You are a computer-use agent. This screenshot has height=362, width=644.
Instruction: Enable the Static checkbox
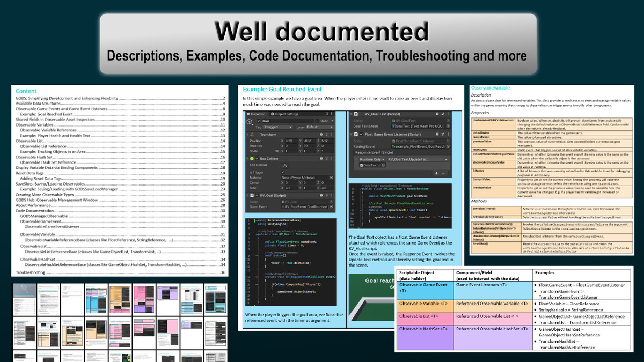click(x=317, y=121)
